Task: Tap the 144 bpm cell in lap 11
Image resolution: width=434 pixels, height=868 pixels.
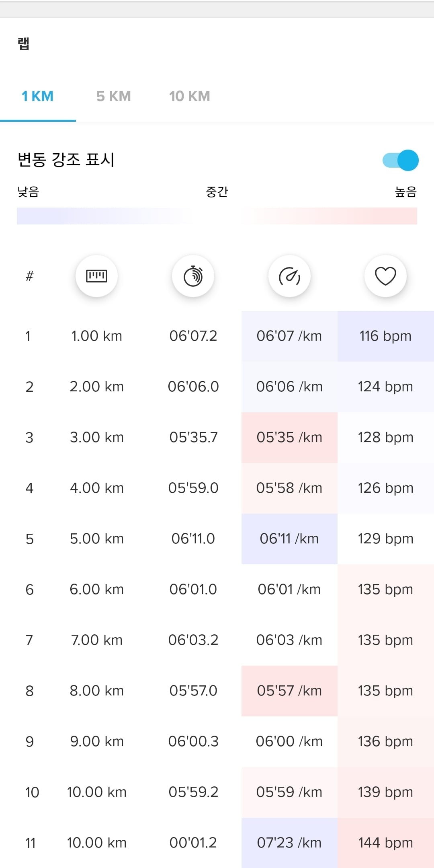Action: pyautogui.click(x=385, y=843)
